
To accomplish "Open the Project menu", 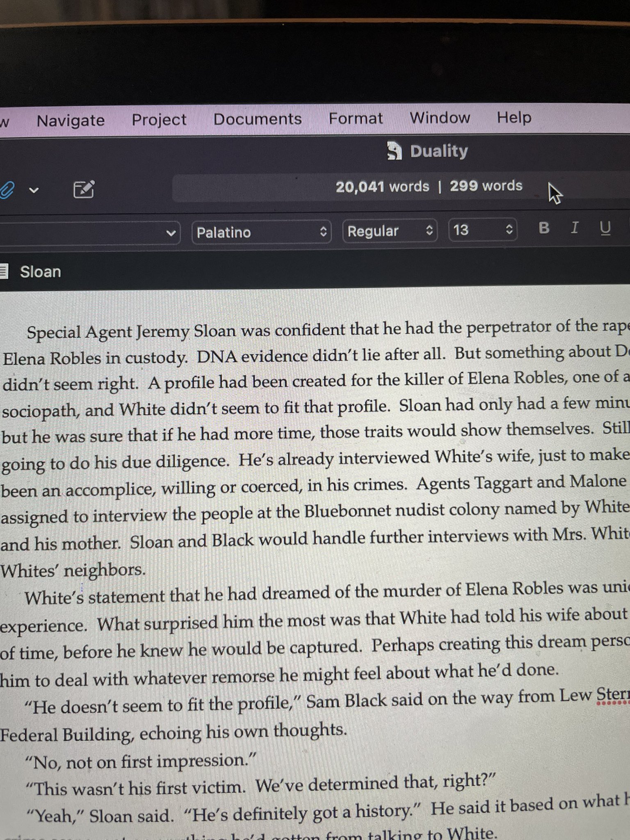I will click(159, 120).
